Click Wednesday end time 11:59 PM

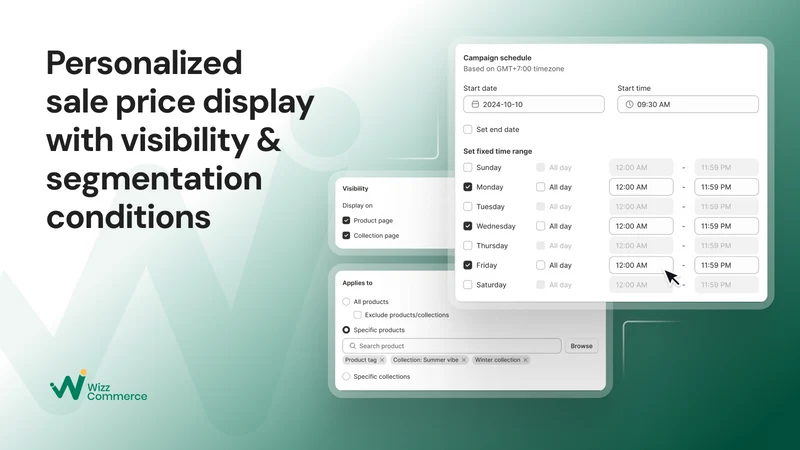point(726,226)
